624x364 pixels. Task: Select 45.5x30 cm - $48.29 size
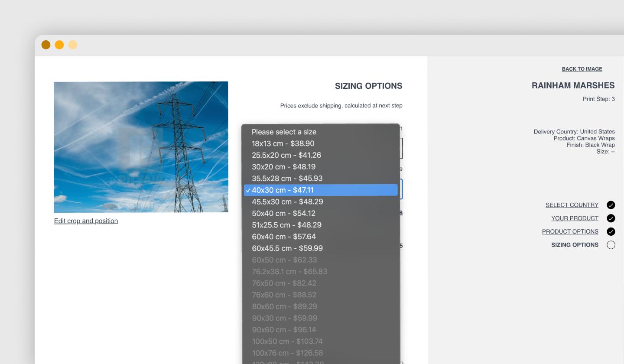pos(287,202)
